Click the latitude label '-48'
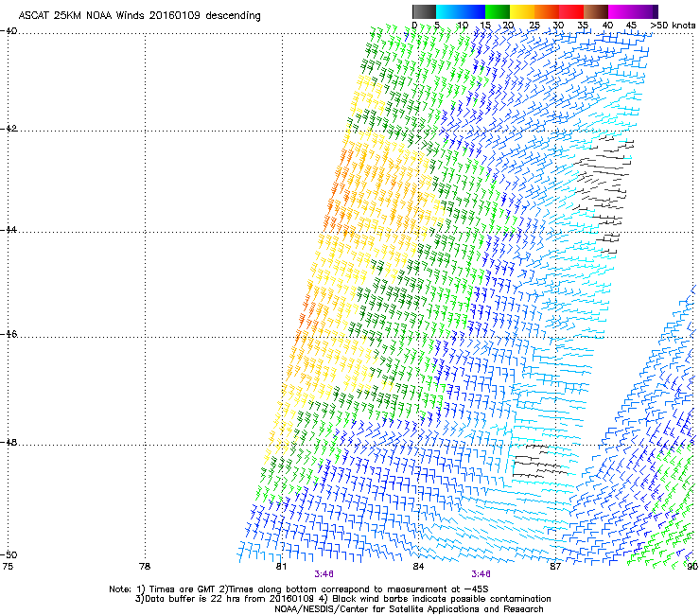The width and height of the screenshot is (700, 615). coord(9,442)
